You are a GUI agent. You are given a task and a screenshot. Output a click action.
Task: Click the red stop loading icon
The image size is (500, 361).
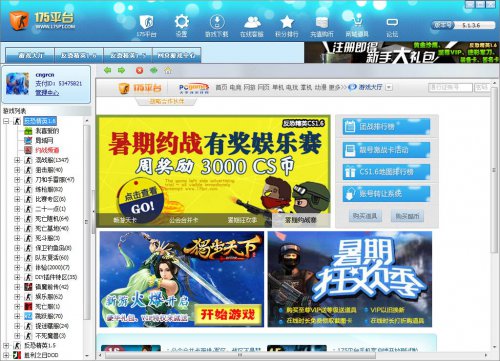139,70
